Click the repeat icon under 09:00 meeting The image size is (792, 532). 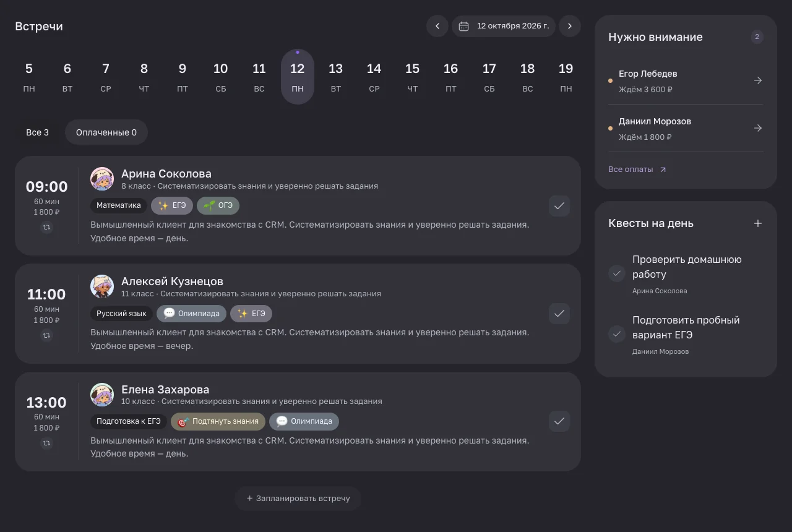47,228
